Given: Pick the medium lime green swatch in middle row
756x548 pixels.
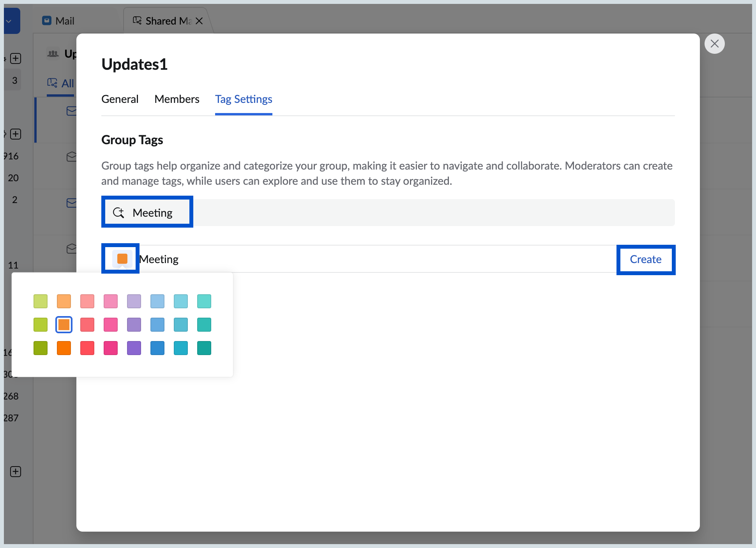Looking at the screenshot, I should [x=41, y=325].
